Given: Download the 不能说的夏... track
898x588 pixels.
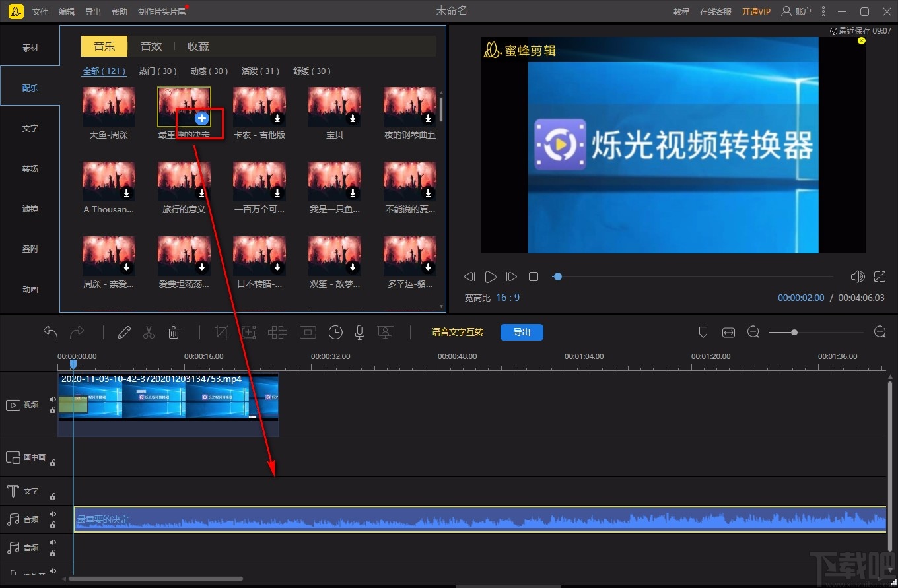Looking at the screenshot, I should coord(429,193).
